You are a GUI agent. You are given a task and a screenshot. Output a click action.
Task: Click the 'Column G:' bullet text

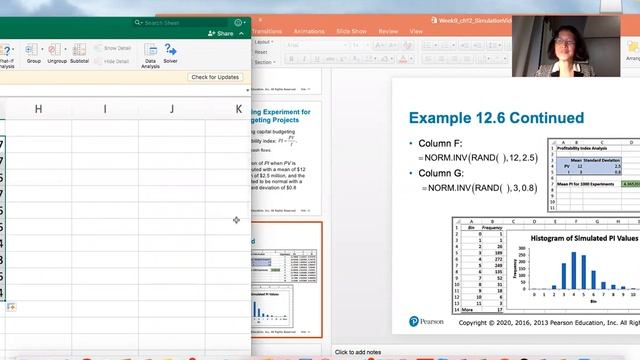[441, 173]
